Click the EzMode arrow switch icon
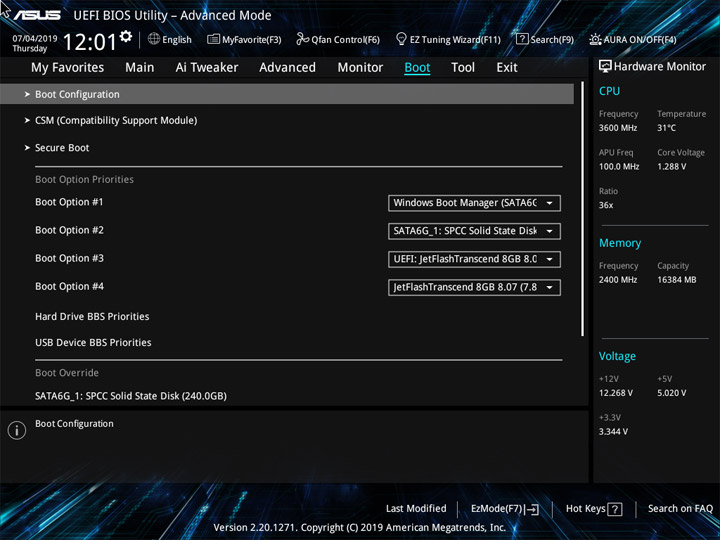This screenshot has height=540, width=720. pyautogui.click(x=532, y=509)
